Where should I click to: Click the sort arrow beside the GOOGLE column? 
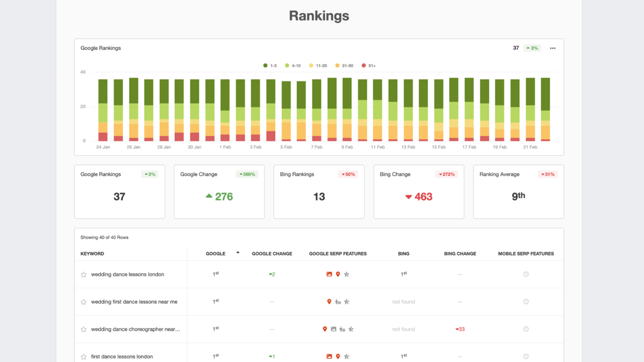point(238,253)
